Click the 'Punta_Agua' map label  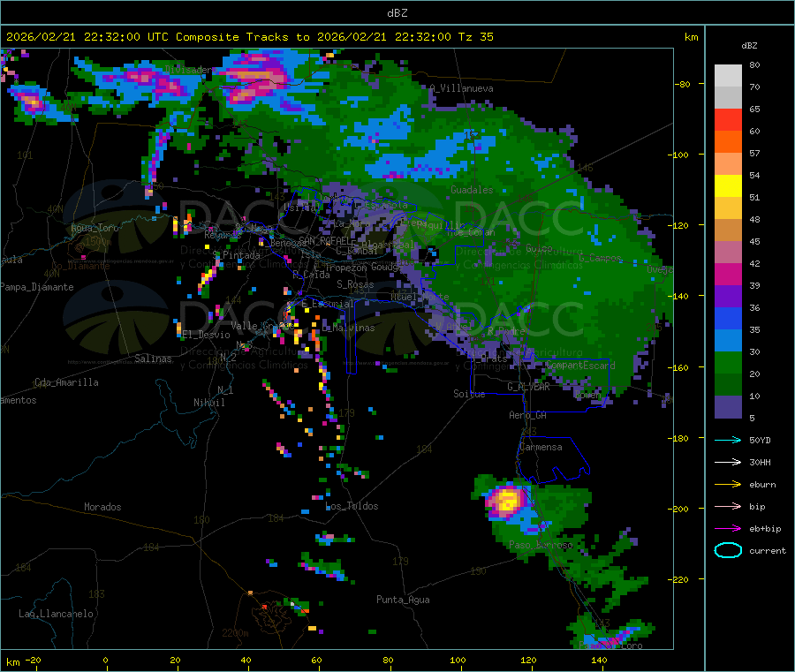point(403,600)
